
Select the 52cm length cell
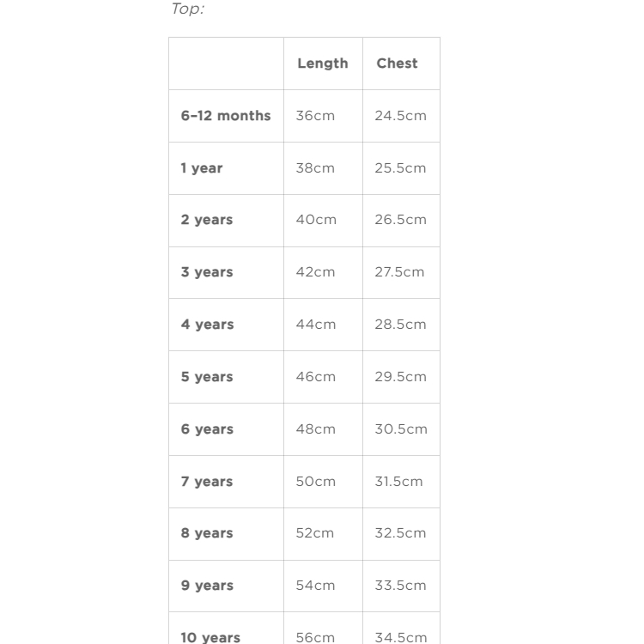(315, 533)
